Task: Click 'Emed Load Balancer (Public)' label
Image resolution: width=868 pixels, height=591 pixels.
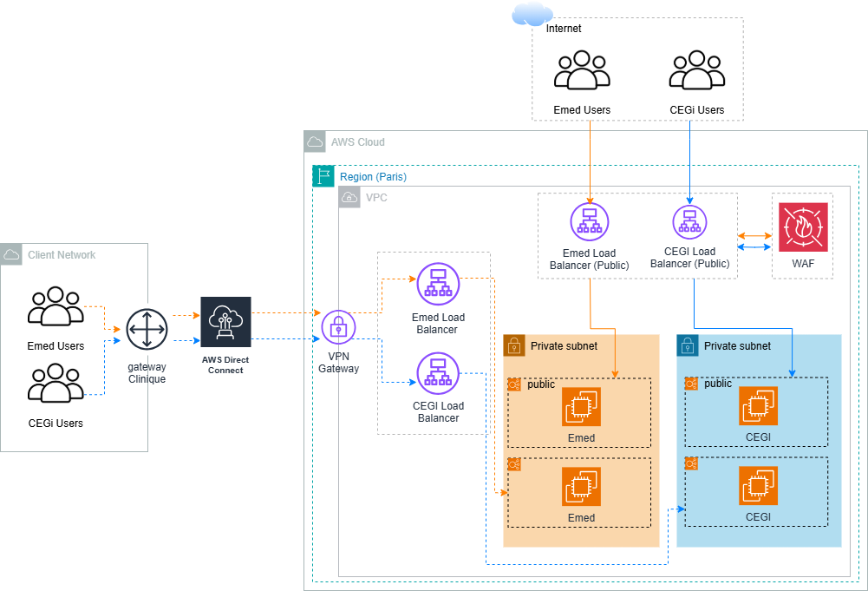Action: [x=590, y=259]
